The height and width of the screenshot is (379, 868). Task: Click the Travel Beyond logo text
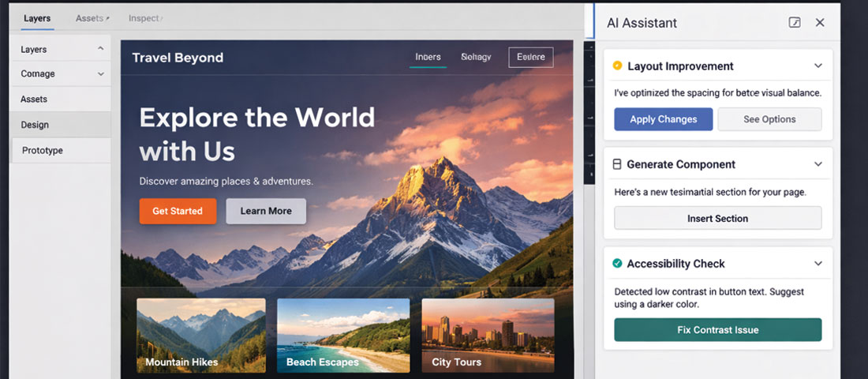point(178,58)
